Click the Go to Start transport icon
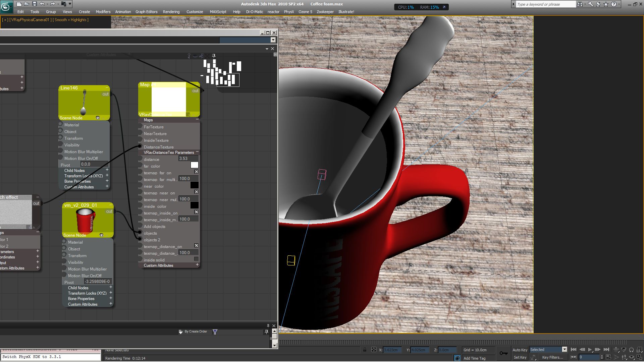Image resolution: width=644 pixels, height=362 pixels. coord(574,350)
